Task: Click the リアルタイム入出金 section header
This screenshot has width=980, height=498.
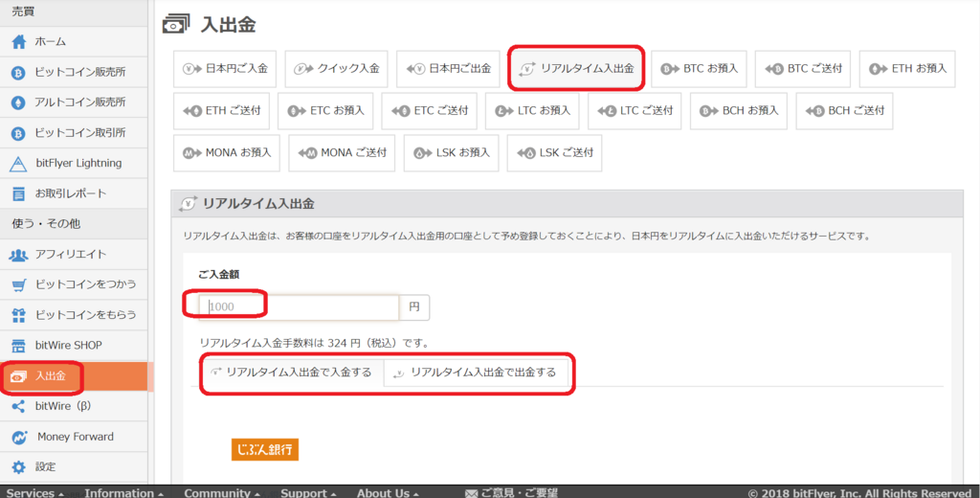Action: click(x=567, y=203)
